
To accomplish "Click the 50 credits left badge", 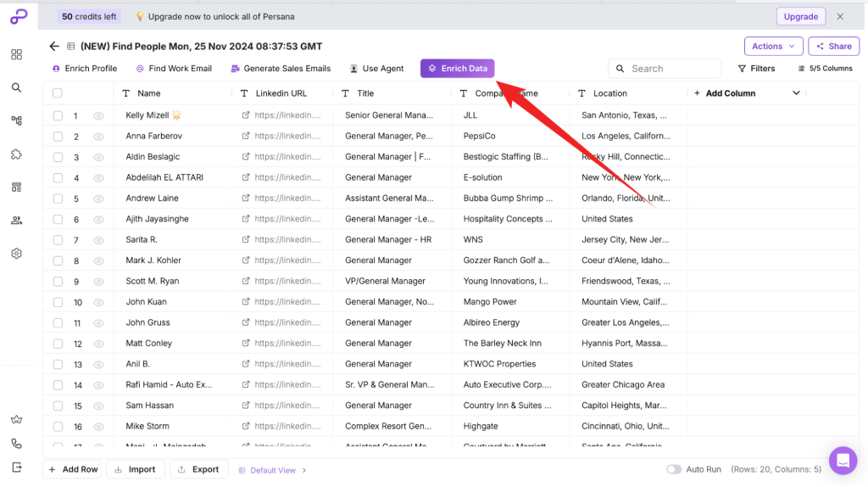I will tap(89, 17).
